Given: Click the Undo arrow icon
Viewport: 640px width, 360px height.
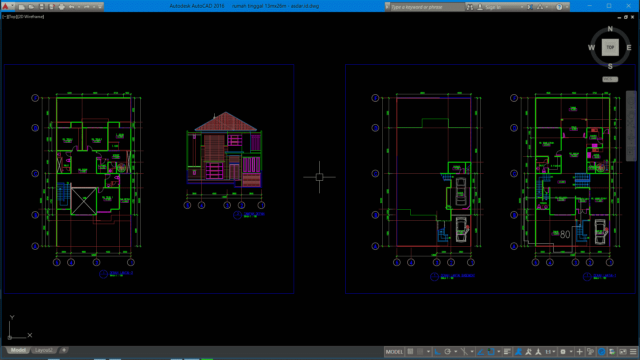Looking at the screenshot, I should [71, 7].
